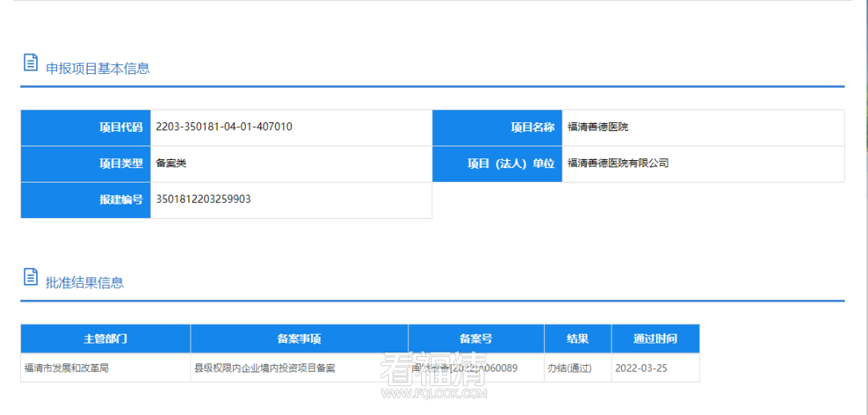Click the document icon beside 申报项目基本信息

[31, 63]
